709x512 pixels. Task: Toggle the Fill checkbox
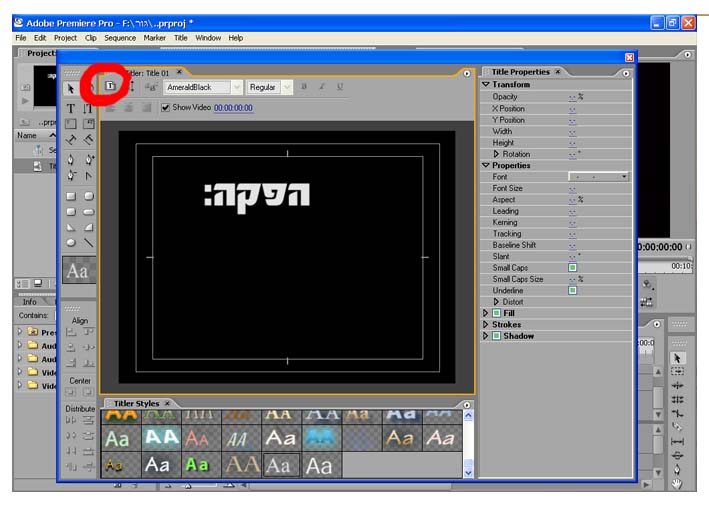pyautogui.click(x=496, y=313)
